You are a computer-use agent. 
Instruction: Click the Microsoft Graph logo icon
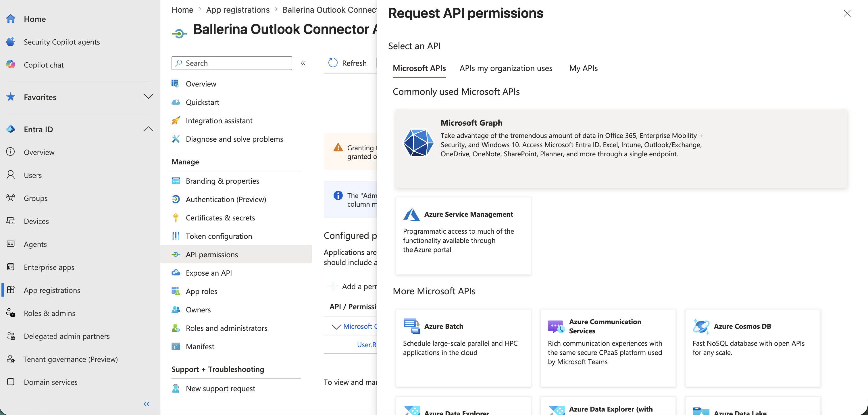coord(418,143)
